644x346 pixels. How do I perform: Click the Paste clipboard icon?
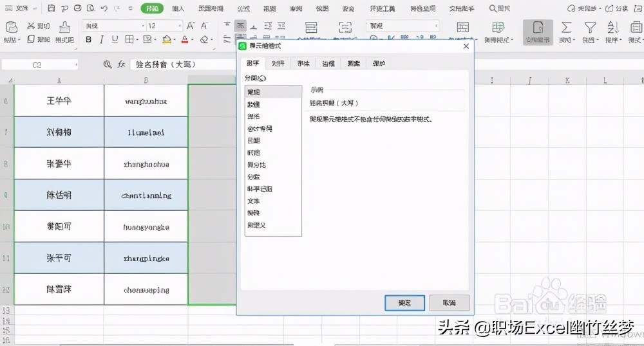[11, 27]
